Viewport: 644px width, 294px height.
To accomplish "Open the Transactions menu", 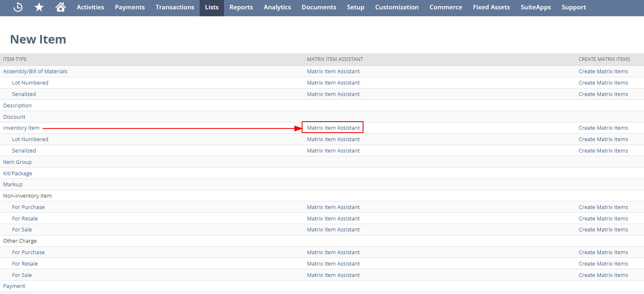I will coord(175,7).
